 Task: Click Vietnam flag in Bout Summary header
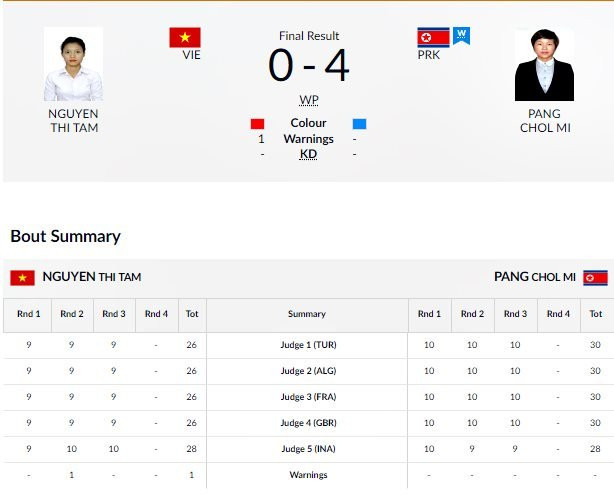pyautogui.click(x=22, y=278)
